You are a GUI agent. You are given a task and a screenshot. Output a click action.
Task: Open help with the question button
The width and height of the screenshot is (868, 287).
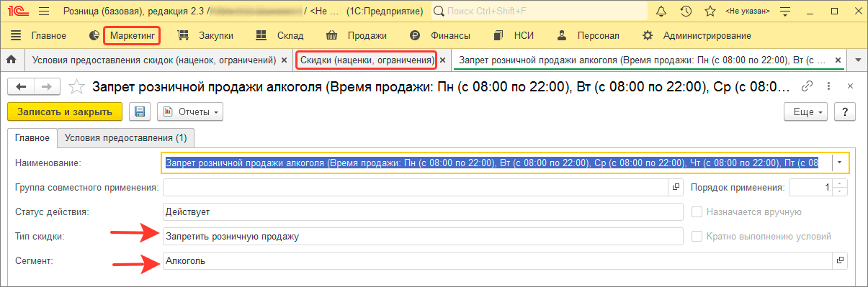(845, 111)
